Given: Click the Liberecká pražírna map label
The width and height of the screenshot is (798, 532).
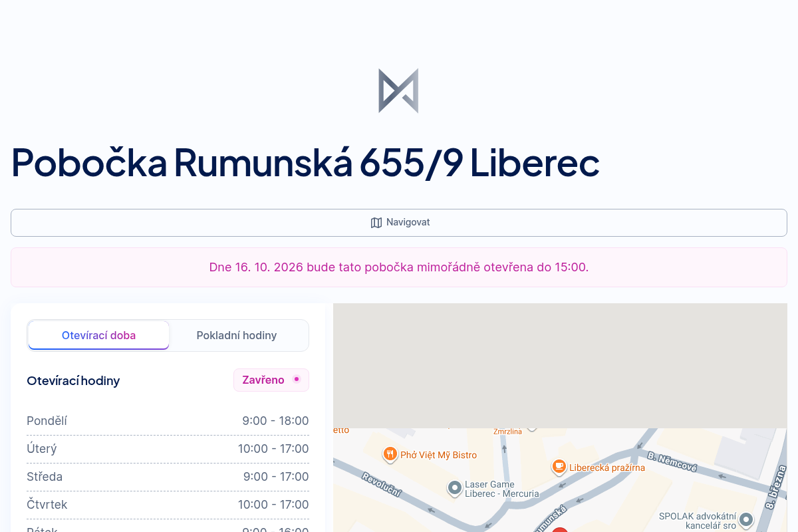Looking at the screenshot, I should pyautogui.click(x=607, y=467).
